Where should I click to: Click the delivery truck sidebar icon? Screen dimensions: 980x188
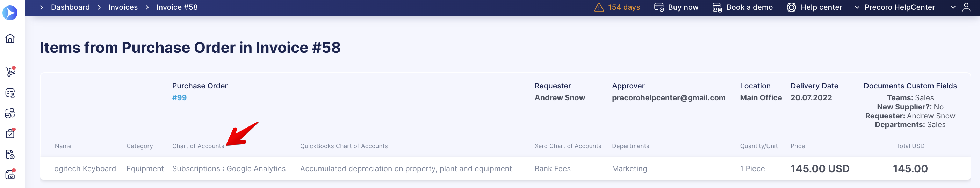[10, 113]
